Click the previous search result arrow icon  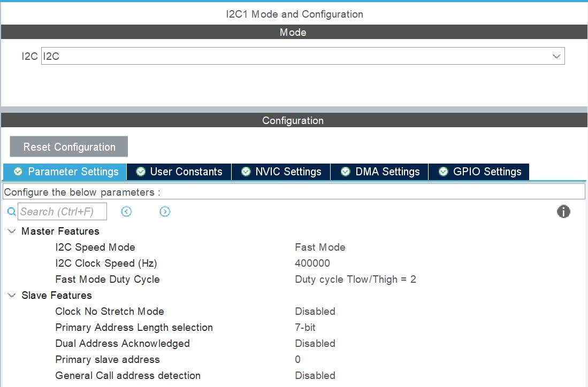pos(126,212)
